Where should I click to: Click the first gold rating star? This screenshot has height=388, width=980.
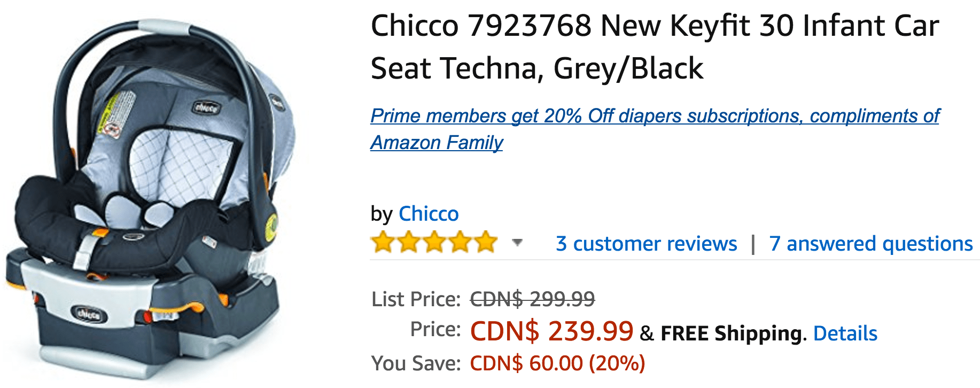click(x=383, y=242)
